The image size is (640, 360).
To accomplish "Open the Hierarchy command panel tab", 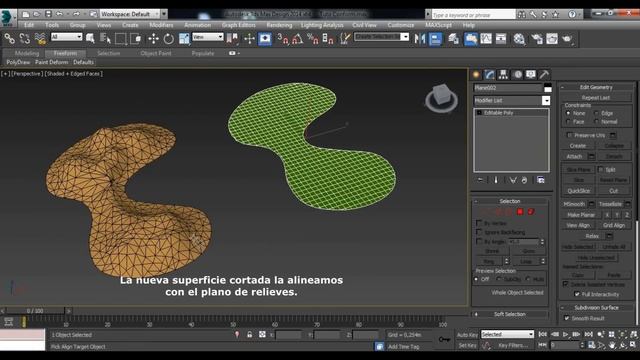I will [x=503, y=74].
